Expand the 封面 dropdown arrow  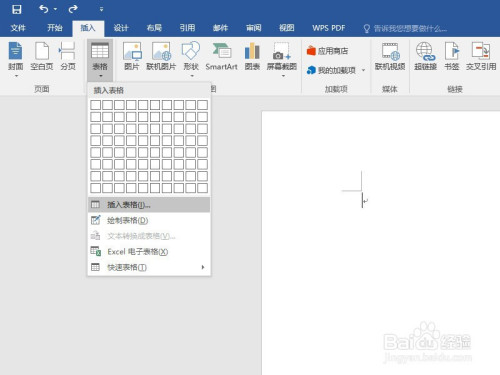(x=16, y=76)
